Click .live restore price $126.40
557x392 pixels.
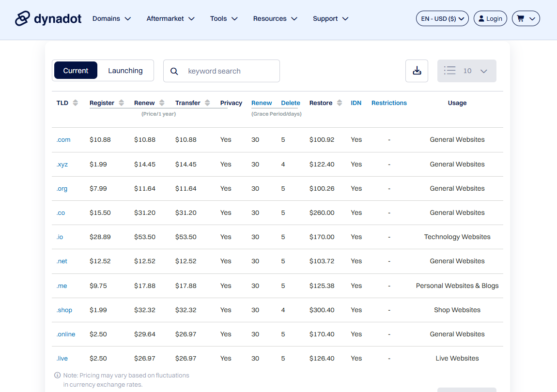(322, 358)
